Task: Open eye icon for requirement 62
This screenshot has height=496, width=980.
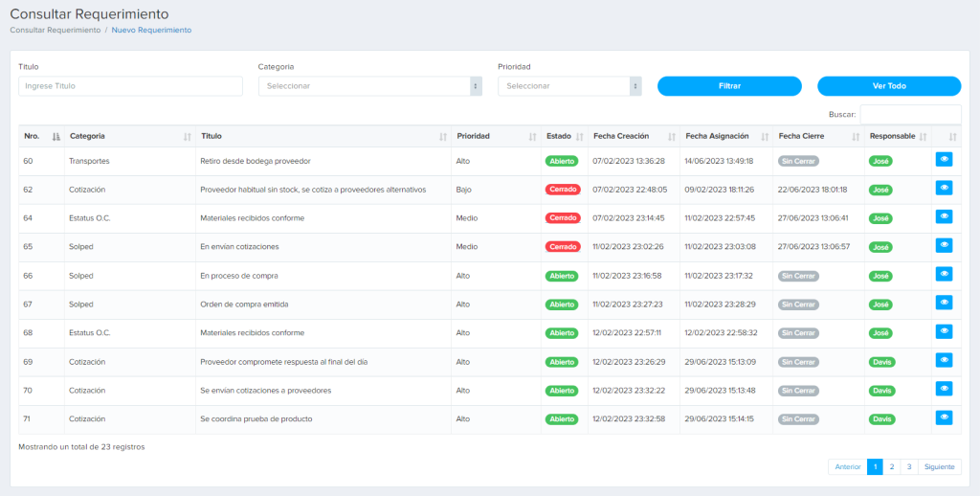Action: (x=944, y=188)
